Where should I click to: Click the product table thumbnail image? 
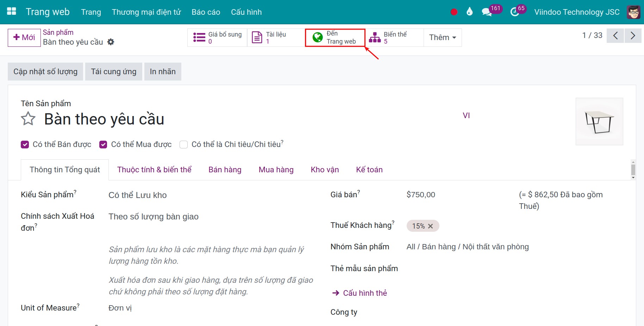[599, 121]
